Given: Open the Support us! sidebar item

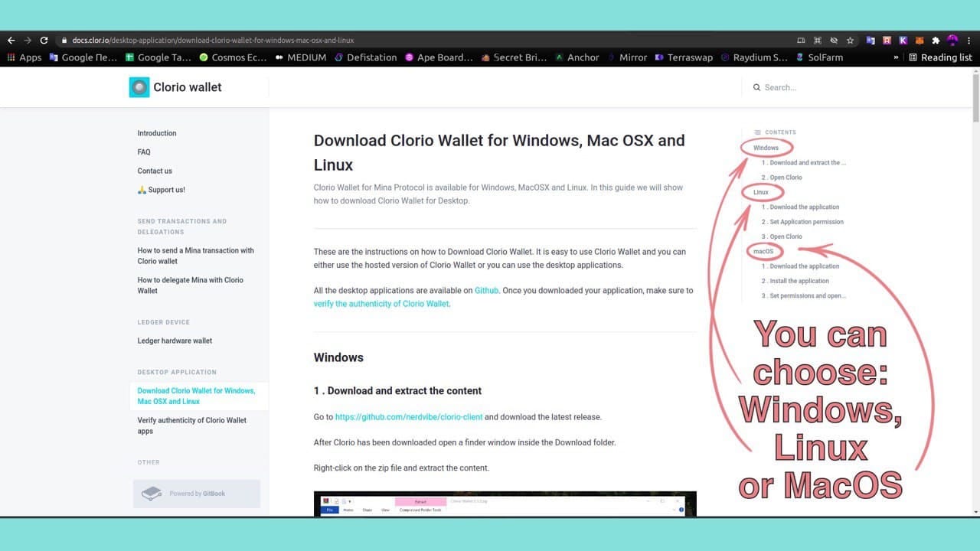Looking at the screenshot, I should (162, 190).
